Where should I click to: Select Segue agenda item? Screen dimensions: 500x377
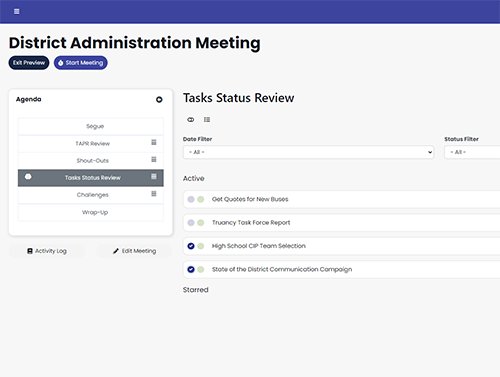91,126
